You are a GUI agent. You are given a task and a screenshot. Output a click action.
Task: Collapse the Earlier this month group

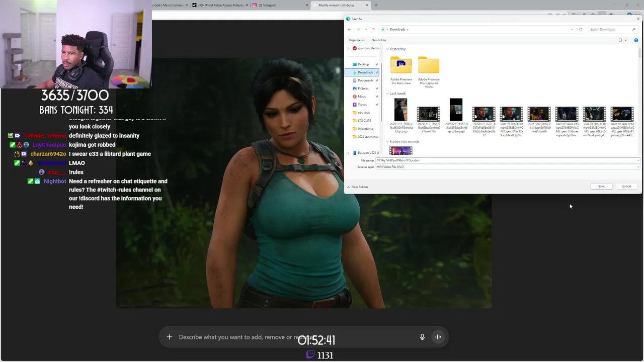tap(387, 142)
